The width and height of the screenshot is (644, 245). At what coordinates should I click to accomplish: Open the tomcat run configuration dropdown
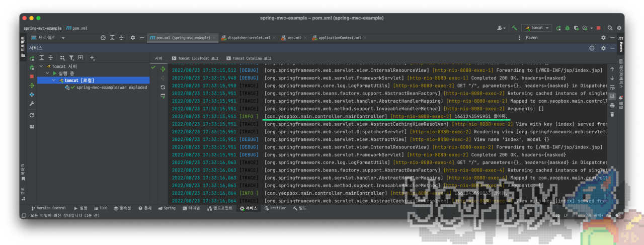pos(537,28)
